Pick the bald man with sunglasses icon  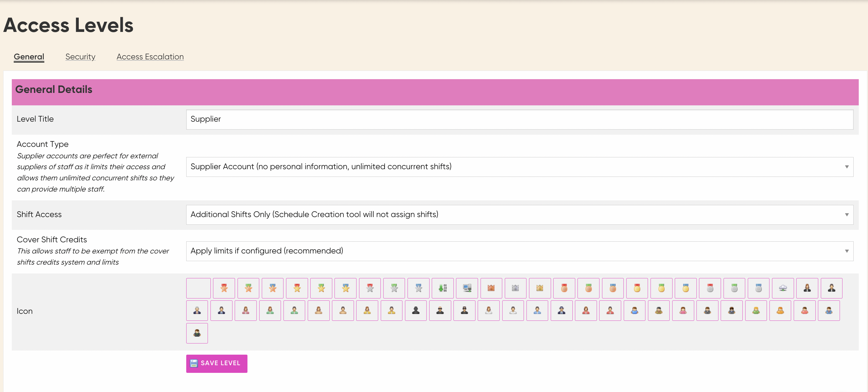click(440, 311)
